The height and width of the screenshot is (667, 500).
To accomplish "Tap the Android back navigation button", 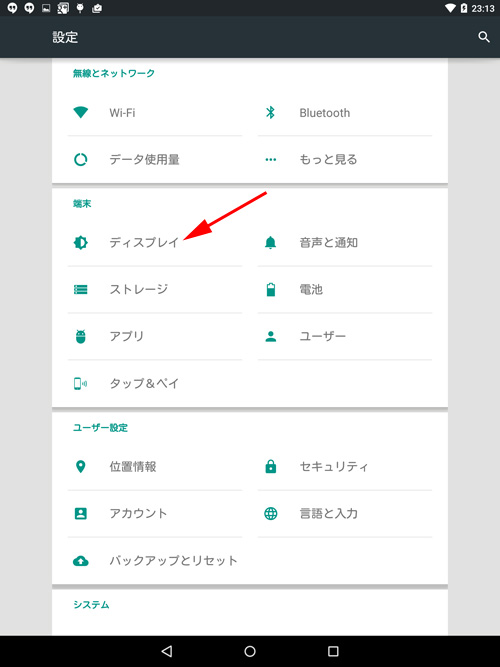I will (167, 651).
